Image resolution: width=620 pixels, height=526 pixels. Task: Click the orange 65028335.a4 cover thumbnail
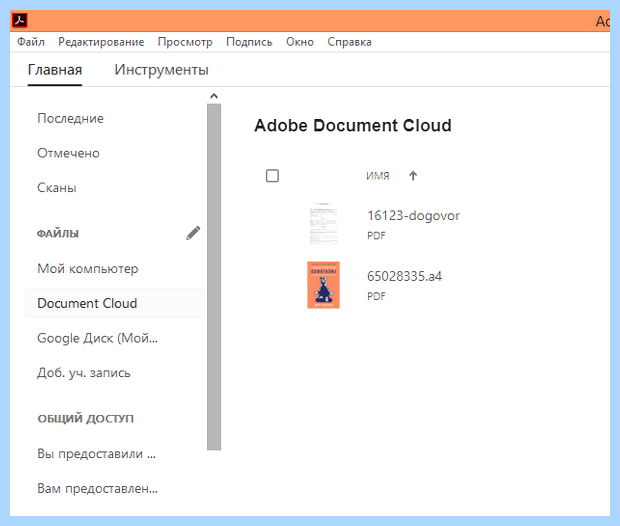(323, 285)
